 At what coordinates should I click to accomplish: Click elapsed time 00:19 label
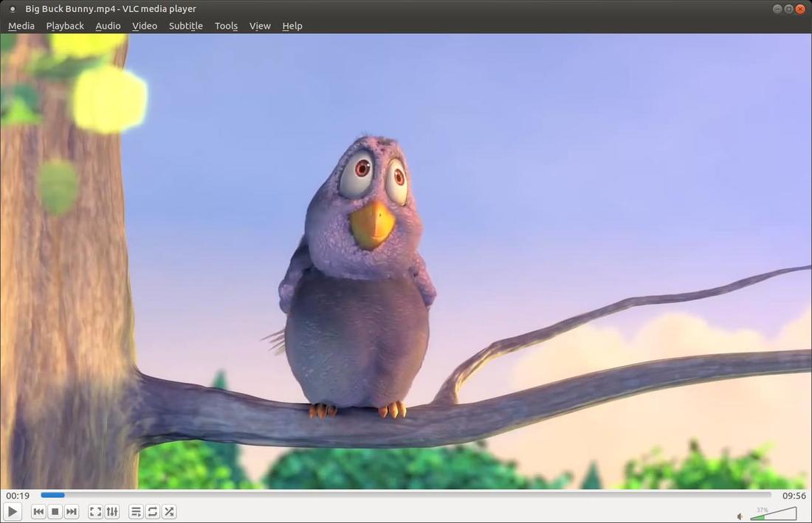18,496
